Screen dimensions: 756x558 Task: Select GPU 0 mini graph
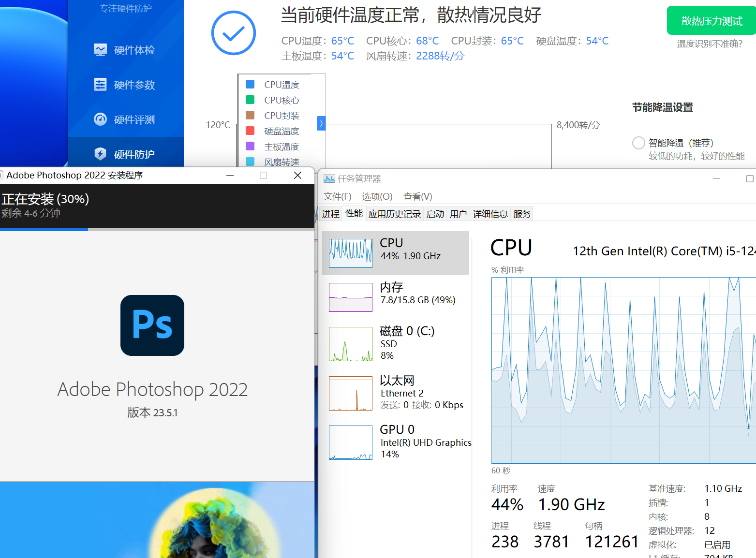click(x=351, y=442)
